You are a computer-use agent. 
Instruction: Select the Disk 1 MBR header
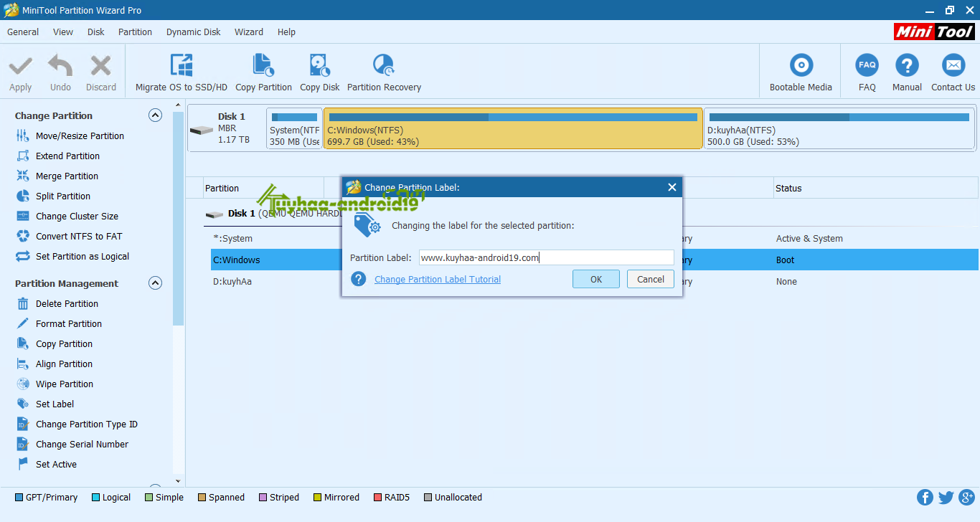pyautogui.click(x=226, y=128)
